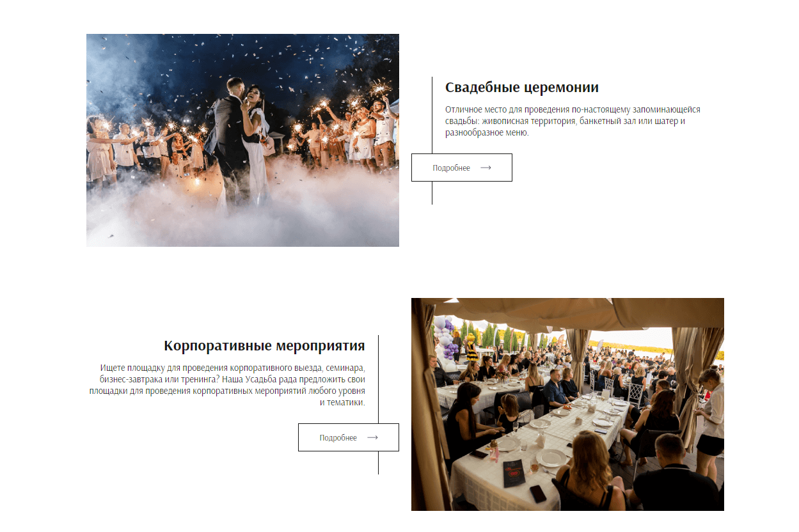Click the arrow icon in the corporate Подробнее button
Viewport: 799px width, 532px height.
click(372, 437)
